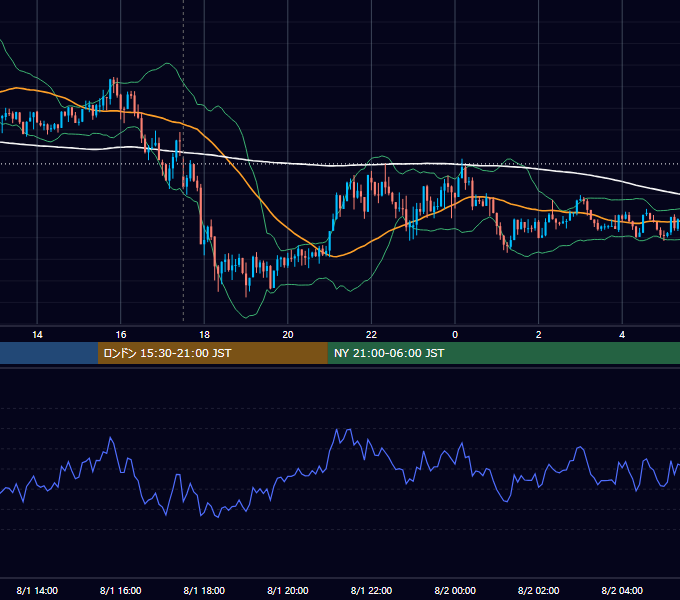Click the '8/1 20:00' date label

coord(288,590)
